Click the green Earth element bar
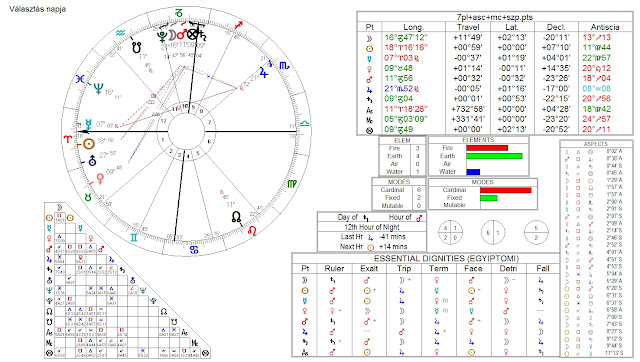Screen dimensions: 640x362 click(494, 156)
